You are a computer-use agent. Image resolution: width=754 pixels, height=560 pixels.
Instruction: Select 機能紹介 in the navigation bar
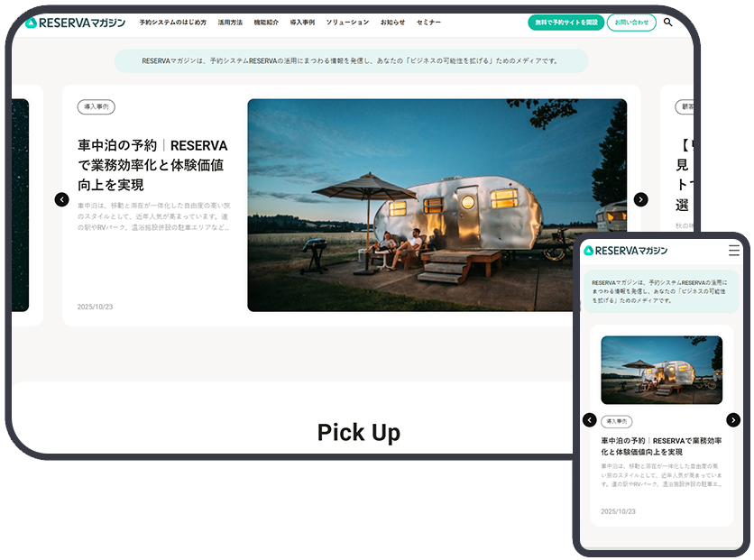click(266, 23)
